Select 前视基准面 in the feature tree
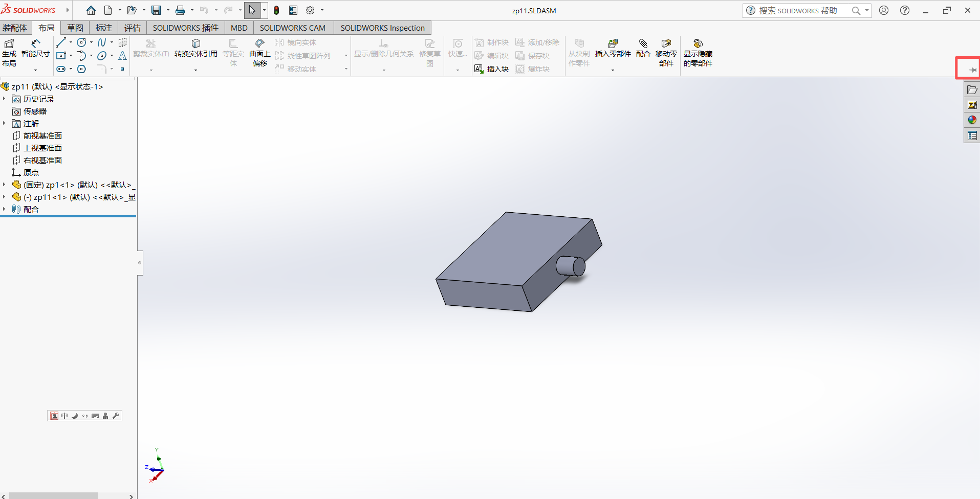The image size is (980, 499). [42, 135]
